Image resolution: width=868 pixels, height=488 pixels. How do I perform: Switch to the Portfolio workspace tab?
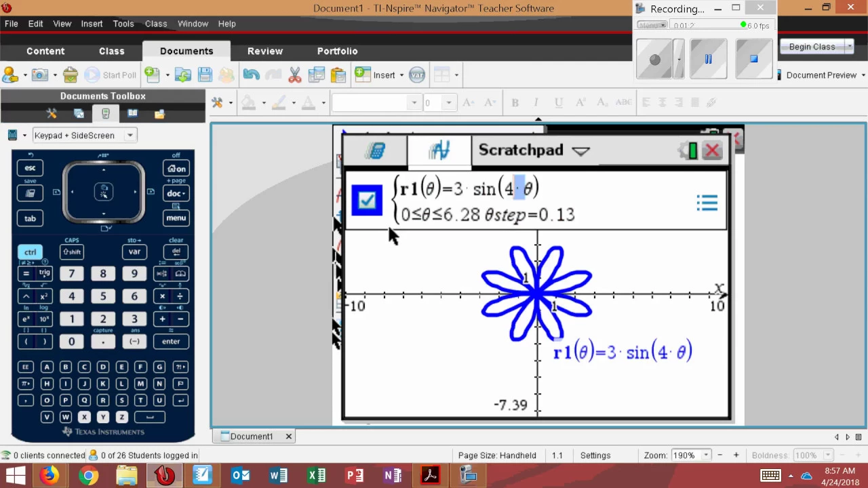(x=337, y=51)
